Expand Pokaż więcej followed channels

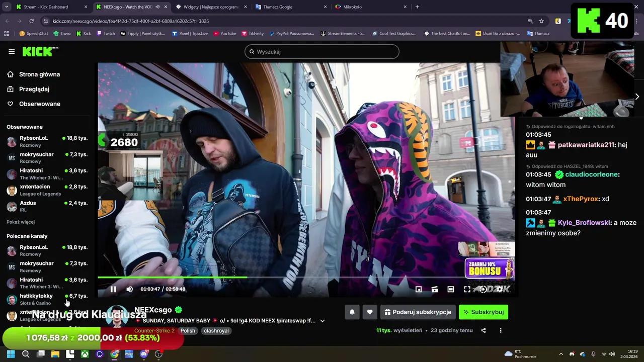click(21, 222)
